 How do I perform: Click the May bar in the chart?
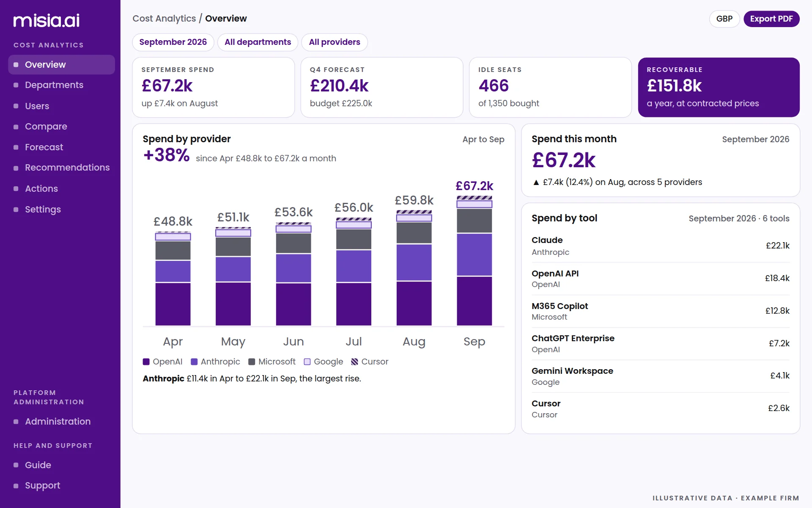click(x=233, y=277)
